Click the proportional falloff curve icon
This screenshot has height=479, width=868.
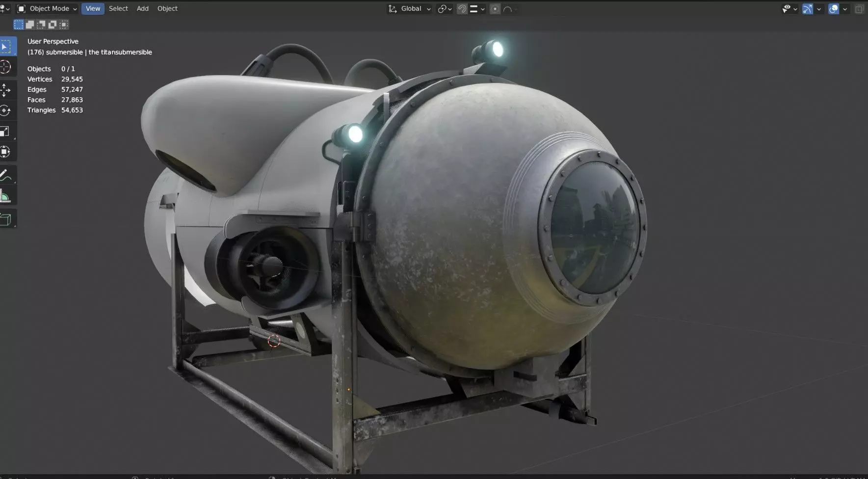pyautogui.click(x=508, y=9)
